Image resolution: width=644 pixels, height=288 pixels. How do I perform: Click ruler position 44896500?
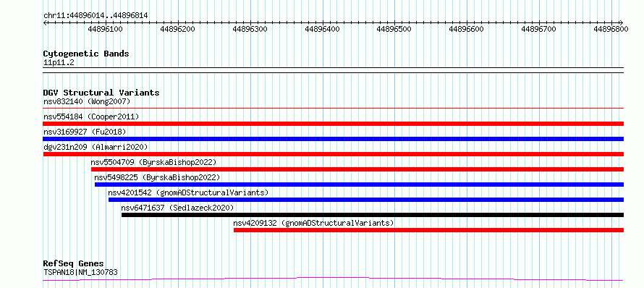394,29
